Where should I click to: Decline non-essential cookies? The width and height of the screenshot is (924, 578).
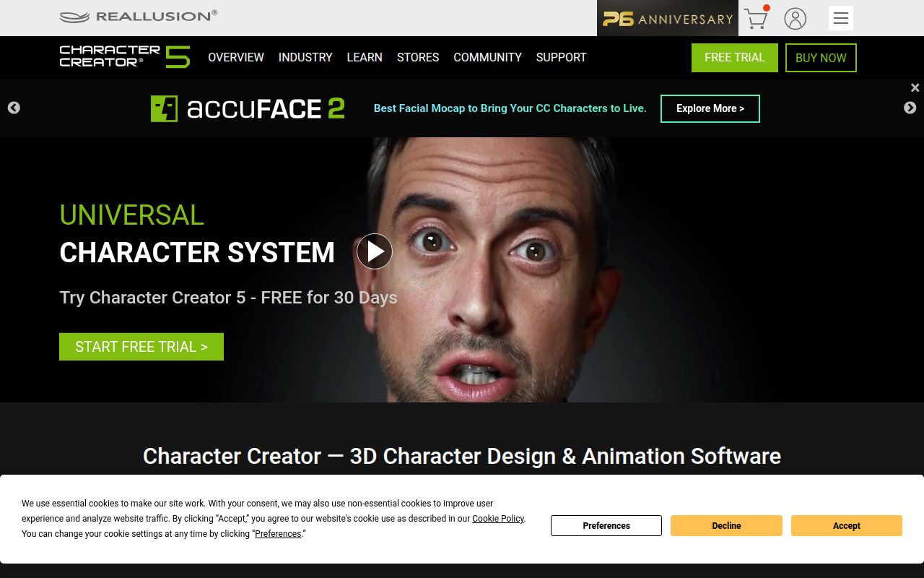(x=726, y=525)
